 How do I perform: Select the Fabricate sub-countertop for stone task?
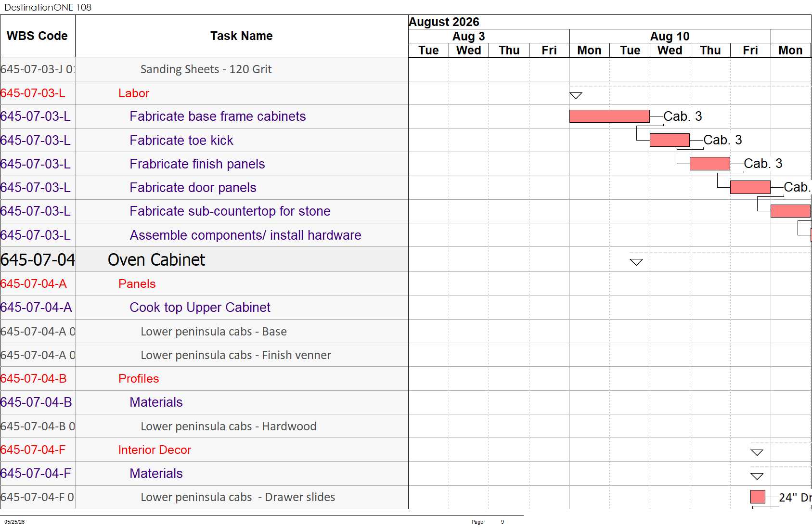coord(230,211)
